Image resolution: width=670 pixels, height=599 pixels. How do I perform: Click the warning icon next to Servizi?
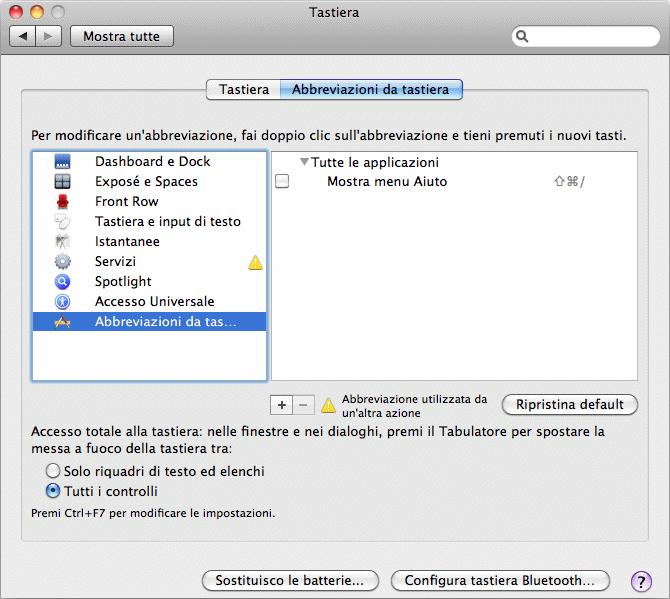coord(256,262)
